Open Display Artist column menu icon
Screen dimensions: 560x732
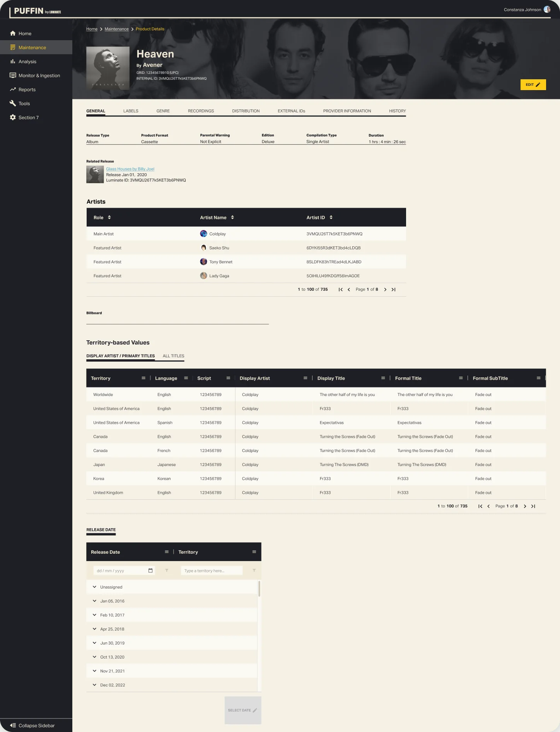(x=306, y=378)
